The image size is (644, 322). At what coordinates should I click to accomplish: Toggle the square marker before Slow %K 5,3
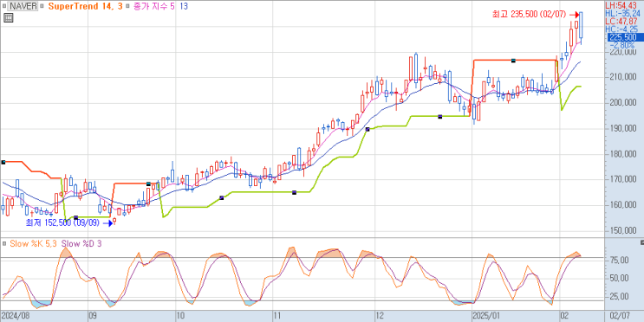(x=3, y=243)
